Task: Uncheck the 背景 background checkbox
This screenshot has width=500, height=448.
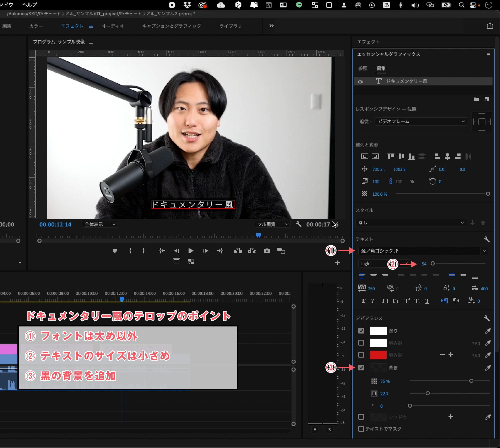Action: tap(361, 368)
